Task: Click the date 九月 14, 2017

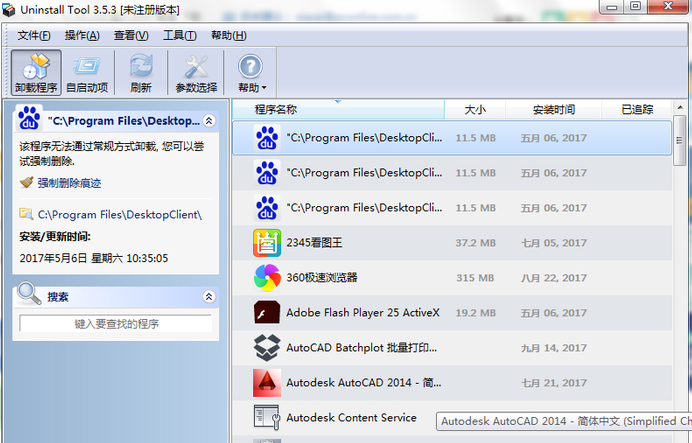Action: point(554,348)
